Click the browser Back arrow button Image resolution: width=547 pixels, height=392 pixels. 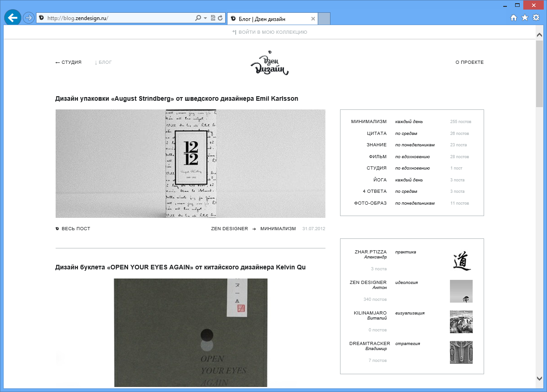tap(12, 18)
